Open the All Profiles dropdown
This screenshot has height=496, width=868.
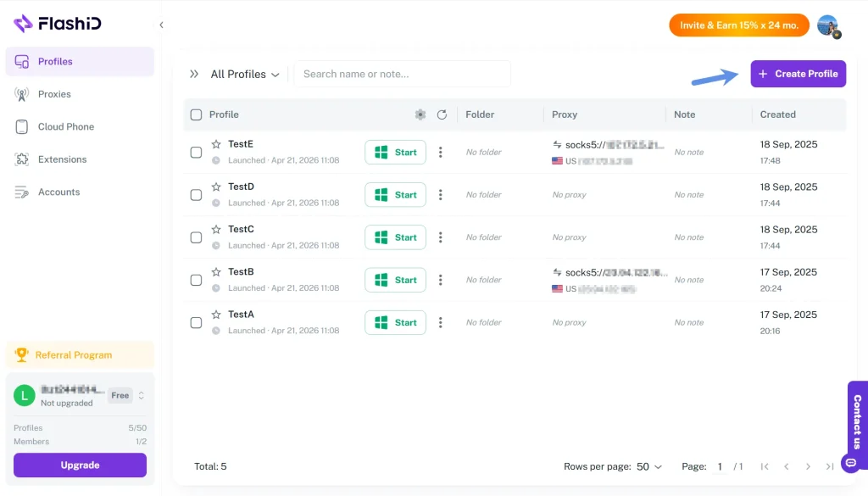click(x=245, y=74)
